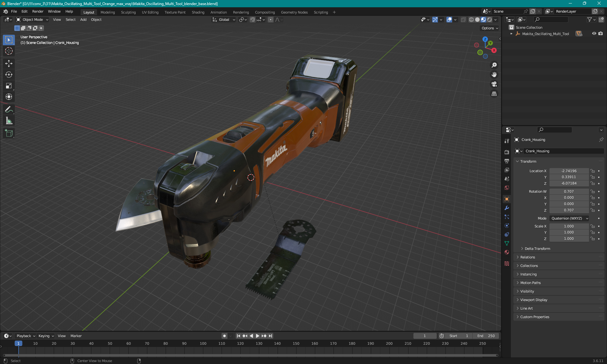
Task: Click the current frame field showing 1
Action: pos(425,336)
